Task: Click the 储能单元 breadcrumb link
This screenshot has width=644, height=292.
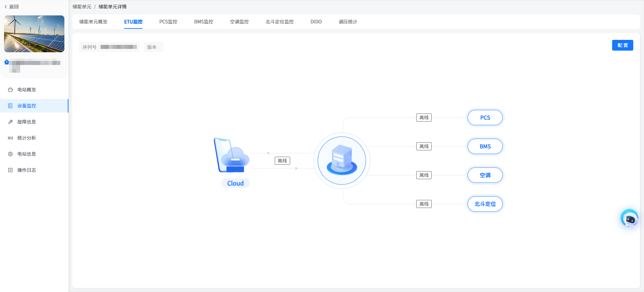Action: point(82,7)
